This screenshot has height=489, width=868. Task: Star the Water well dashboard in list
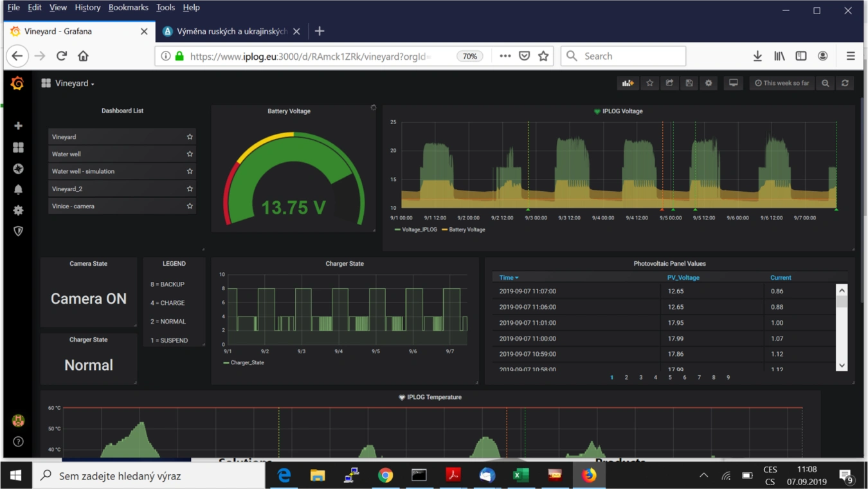[x=190, y=154]
